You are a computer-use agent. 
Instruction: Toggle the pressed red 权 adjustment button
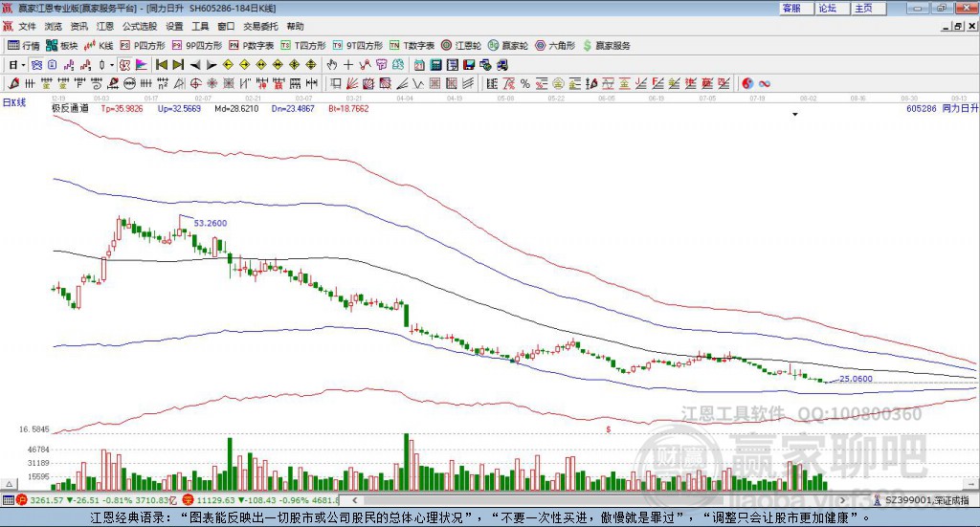coord(125,65)
